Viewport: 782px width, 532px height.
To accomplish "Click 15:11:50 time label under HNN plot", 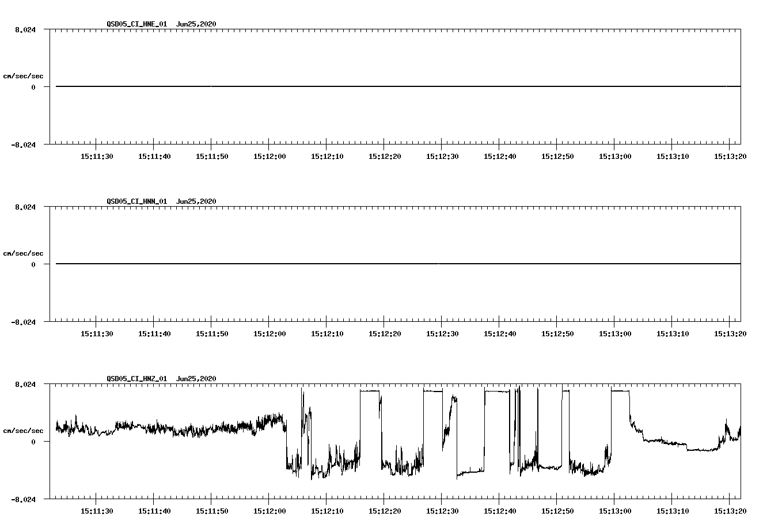I will click(212, 334).
